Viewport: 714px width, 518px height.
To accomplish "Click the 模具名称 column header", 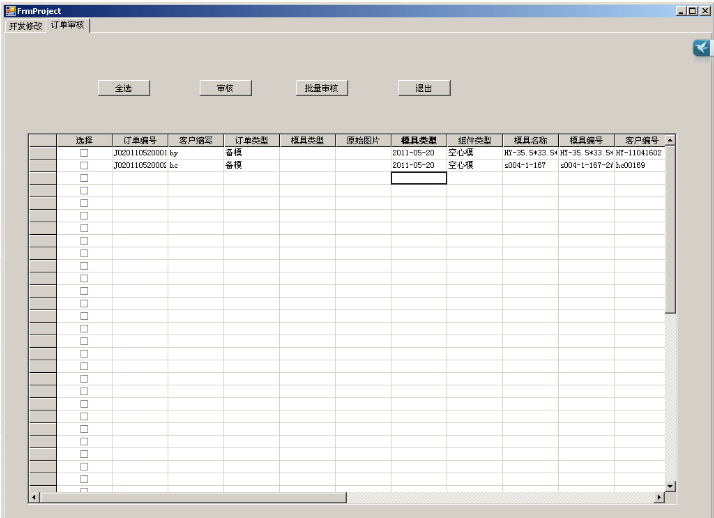I will coord(530,140).
